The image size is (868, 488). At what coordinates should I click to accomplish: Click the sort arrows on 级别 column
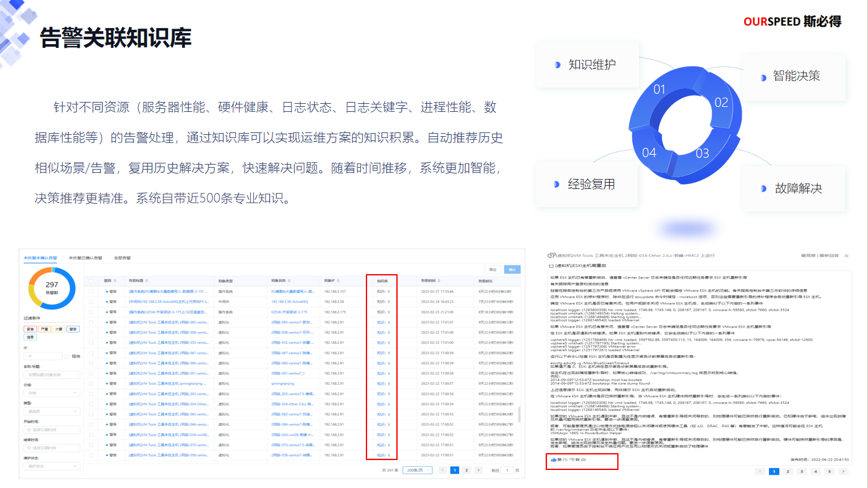(x=115, y=281)
